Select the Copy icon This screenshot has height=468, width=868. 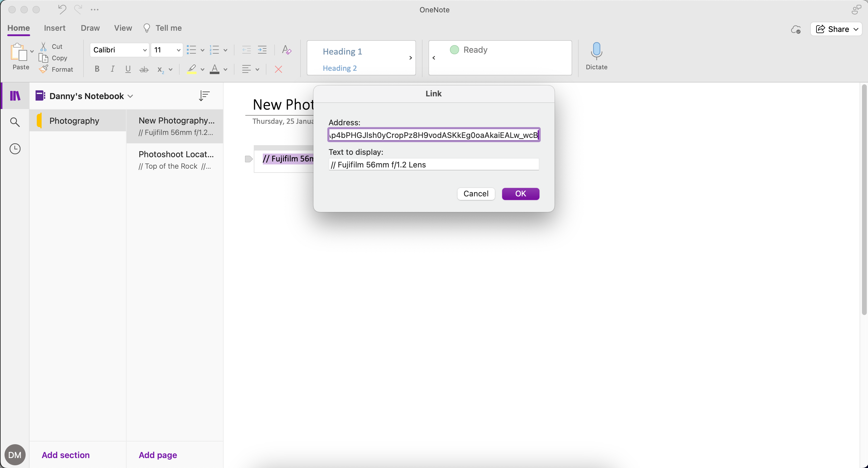[44, 58]
